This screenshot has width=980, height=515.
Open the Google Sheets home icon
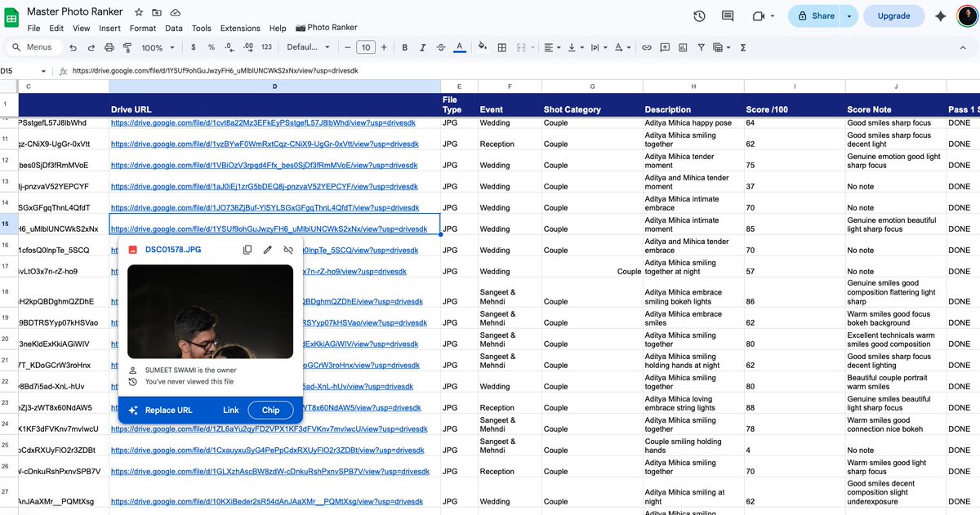tap(13, 18)
